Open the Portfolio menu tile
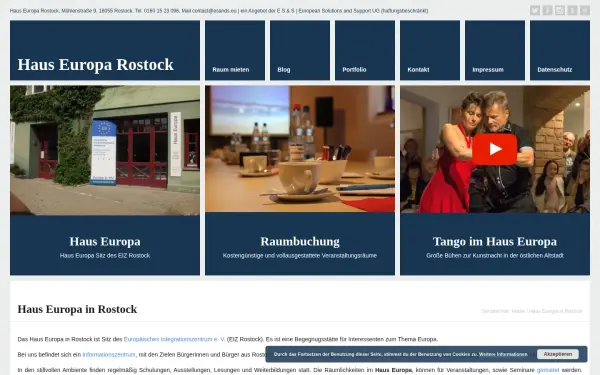 [x=365, y=50]
